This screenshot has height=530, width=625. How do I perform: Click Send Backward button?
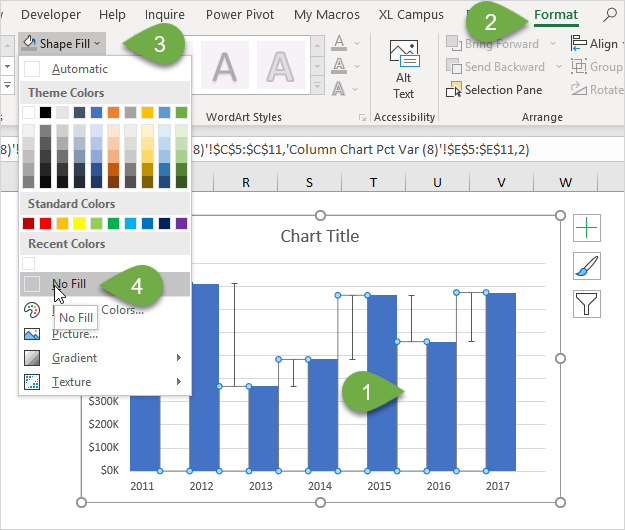click(x=495, y=67)
